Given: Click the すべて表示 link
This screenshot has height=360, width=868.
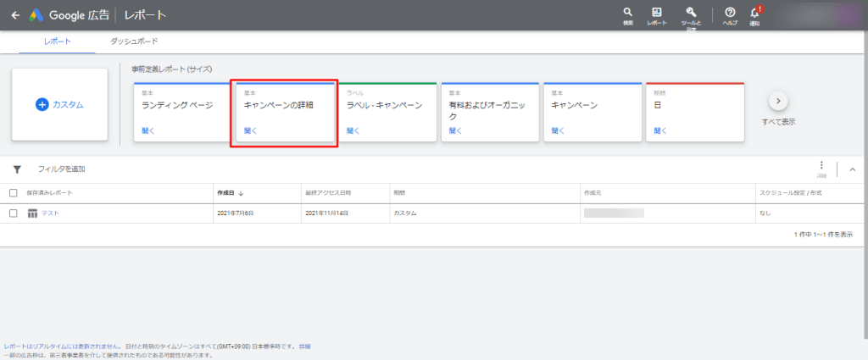Looking at the screenshot, I should [x=778, y=122].
